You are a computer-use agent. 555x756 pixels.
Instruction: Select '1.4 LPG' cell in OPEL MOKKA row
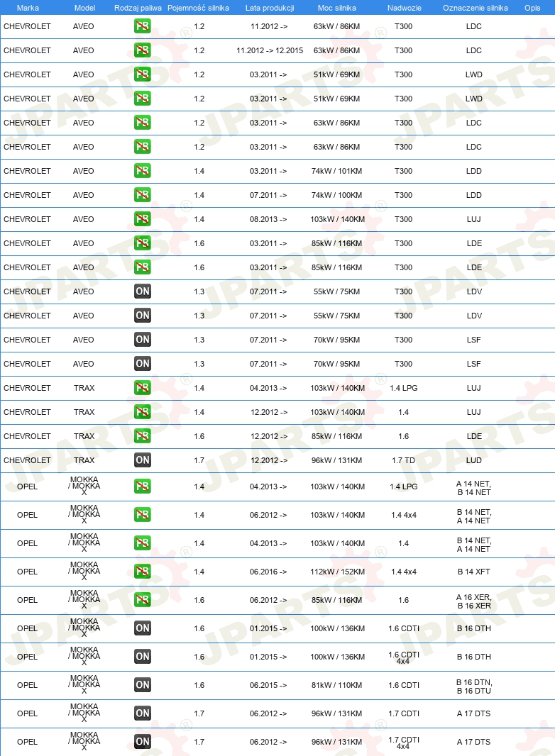point(403,486)
